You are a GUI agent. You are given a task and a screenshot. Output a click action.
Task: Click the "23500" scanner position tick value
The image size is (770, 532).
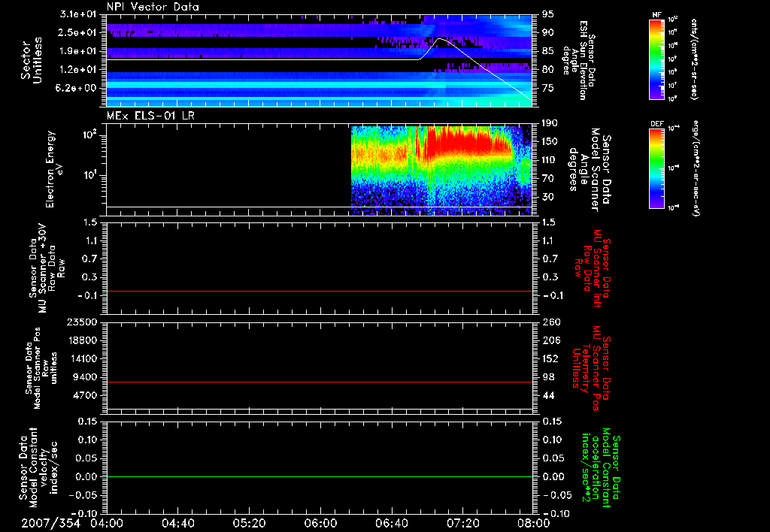81,322
